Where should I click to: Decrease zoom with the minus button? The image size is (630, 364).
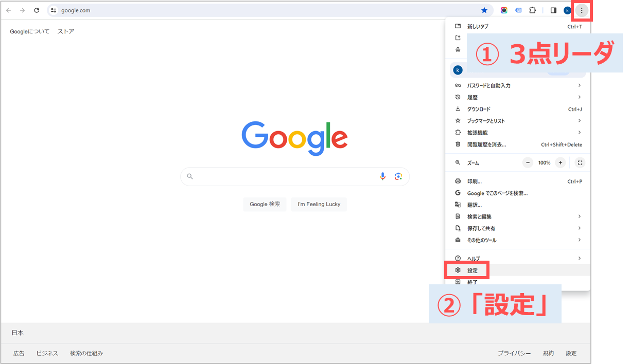click(x=528, y=162)
